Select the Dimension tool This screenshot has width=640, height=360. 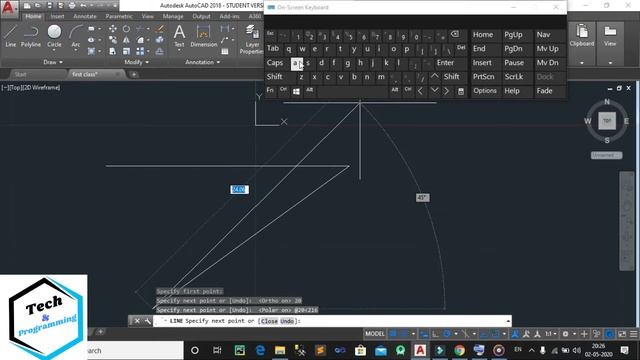[x=203, y=36]
